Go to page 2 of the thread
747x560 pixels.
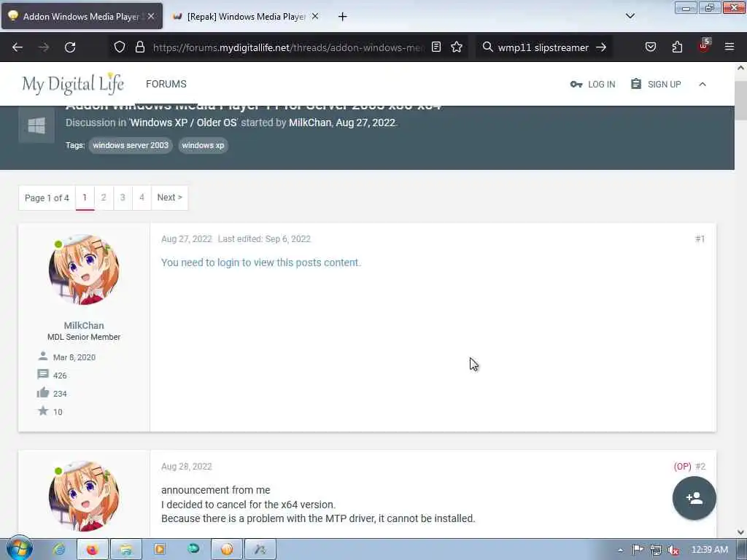coord(104,198)
